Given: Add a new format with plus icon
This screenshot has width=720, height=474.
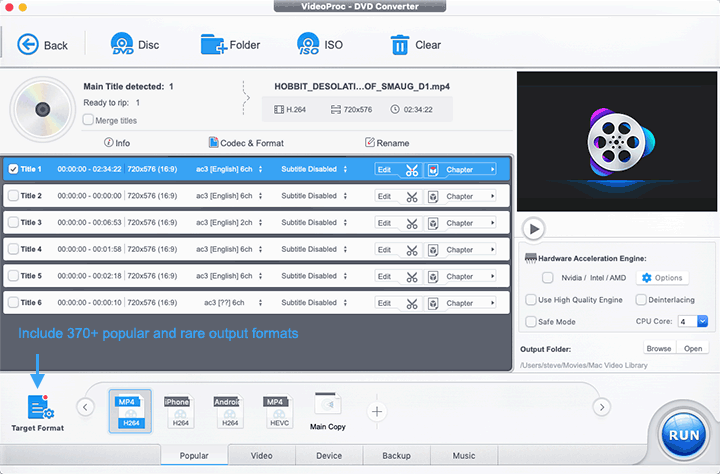Looking at the screenshot, I should (377, 412).
